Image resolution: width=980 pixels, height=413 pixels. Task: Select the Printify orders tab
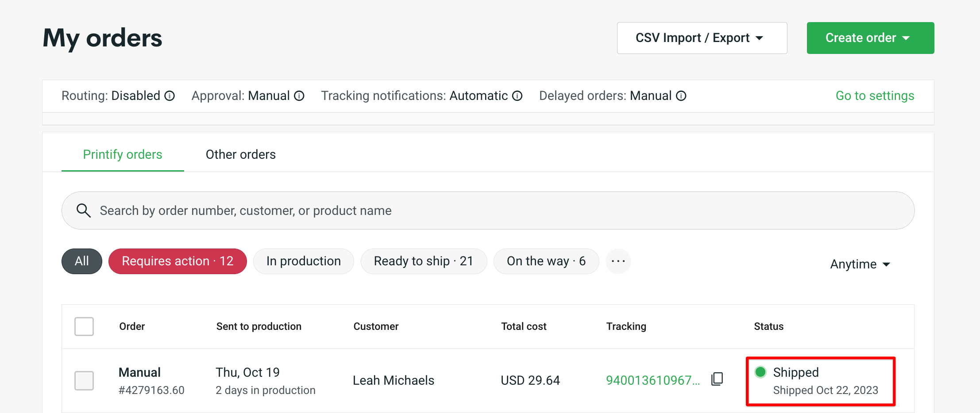(122, 154)
